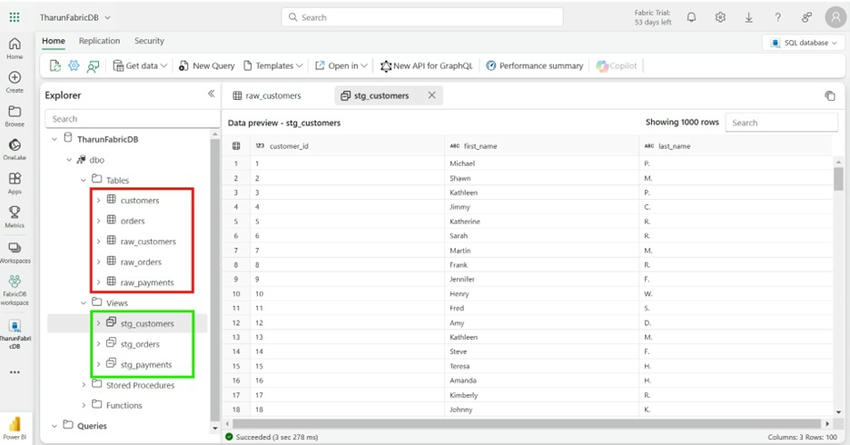Screen dimensions: 850x445
Task: Click the grid select-all icon in table header
Action: tap(236, 146)
